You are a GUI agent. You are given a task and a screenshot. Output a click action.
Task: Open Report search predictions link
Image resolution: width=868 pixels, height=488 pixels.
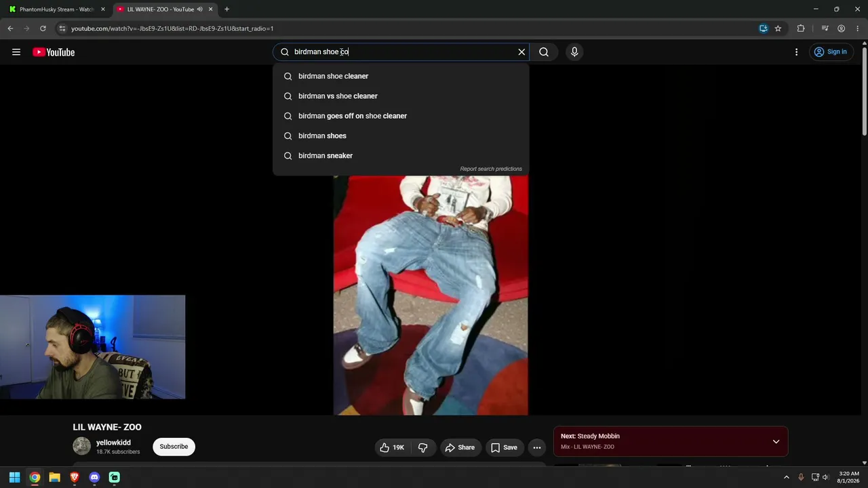point(491,169)
